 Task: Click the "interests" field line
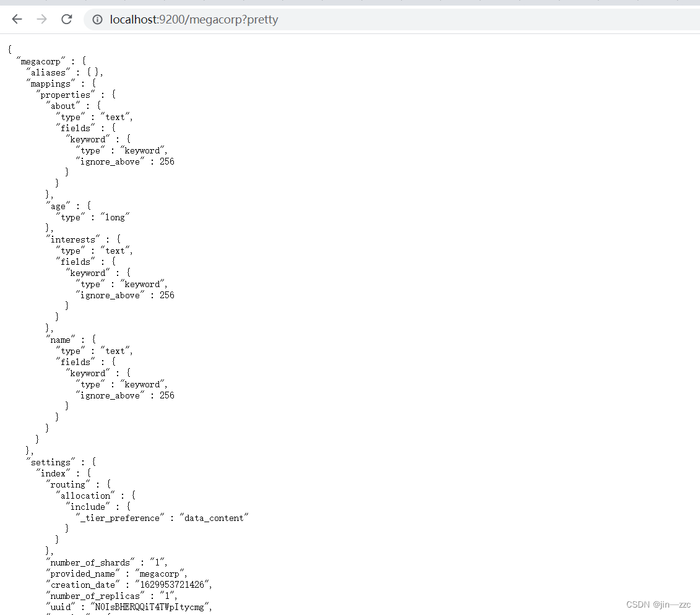(83, 239)
